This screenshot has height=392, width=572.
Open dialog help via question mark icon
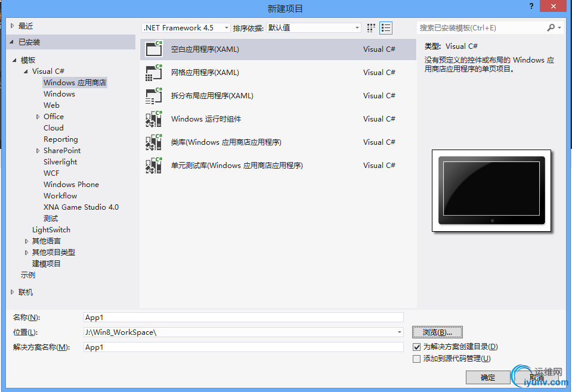point(530,7)
